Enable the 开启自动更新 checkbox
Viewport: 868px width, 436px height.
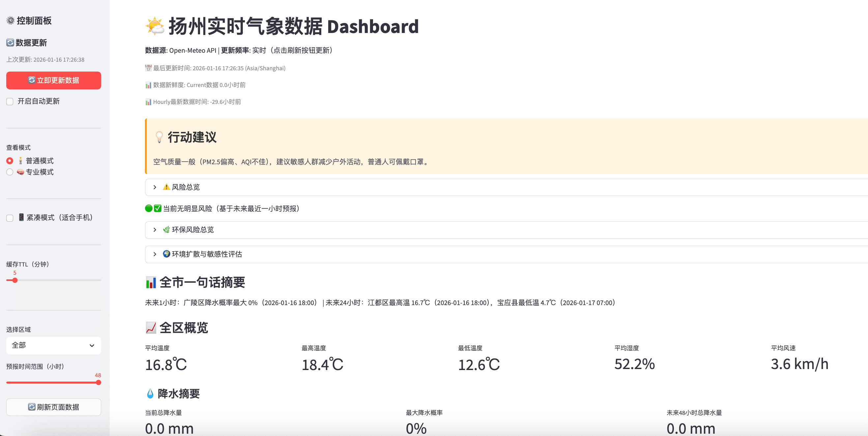coord(10,101)
